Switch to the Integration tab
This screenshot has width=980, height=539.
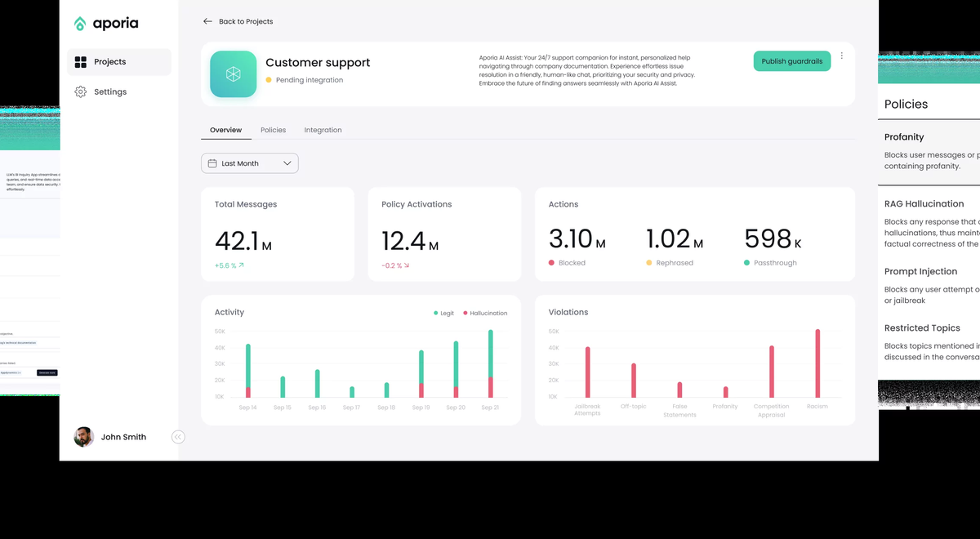[323, 130]
